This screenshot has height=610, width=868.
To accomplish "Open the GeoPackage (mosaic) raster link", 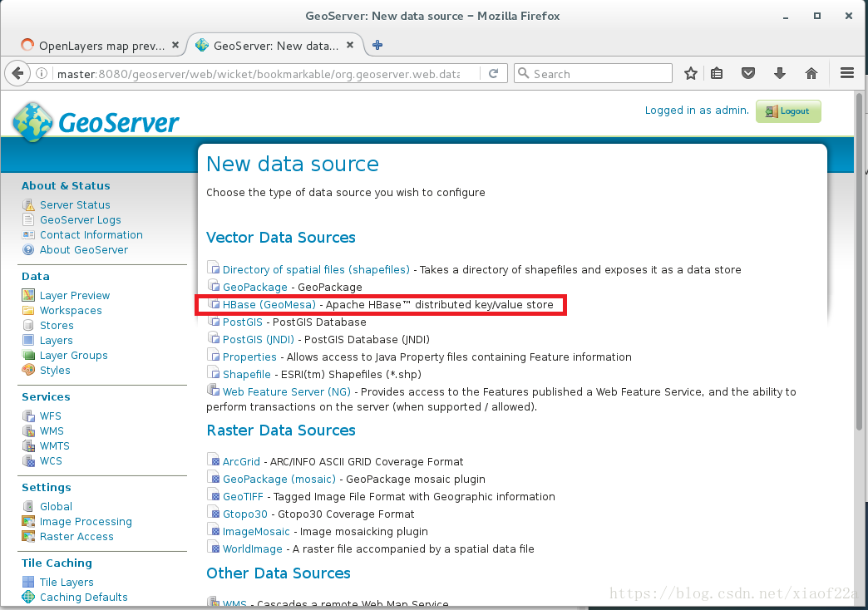I will click(x=279, y=479).
